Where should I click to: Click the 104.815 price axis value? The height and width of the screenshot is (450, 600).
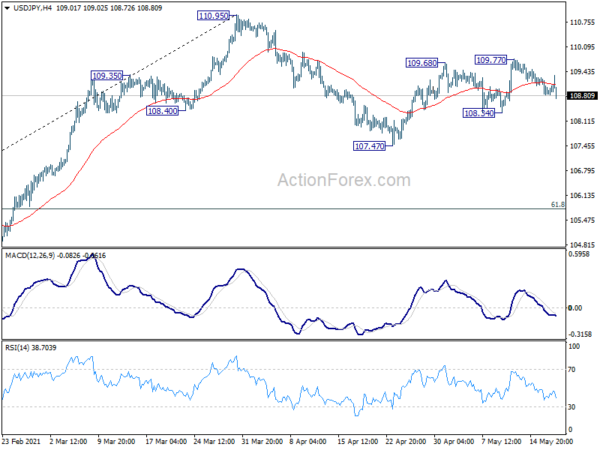pos(582,245)
